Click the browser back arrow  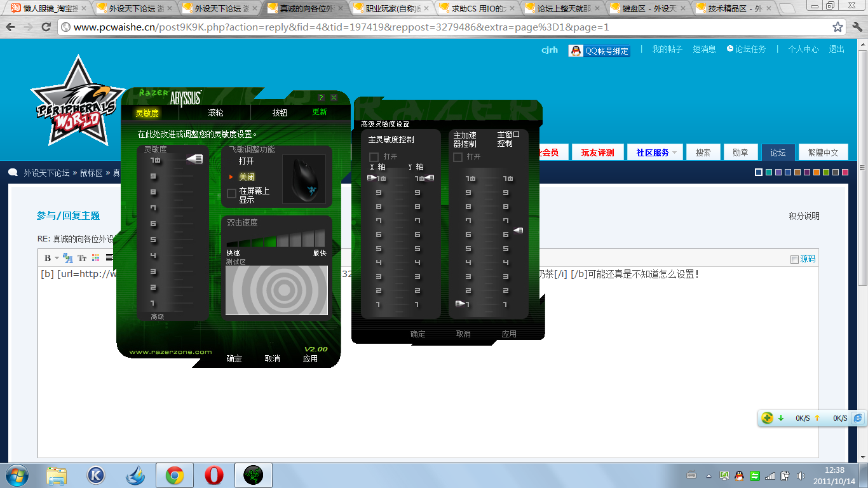[x=11, y=27]
